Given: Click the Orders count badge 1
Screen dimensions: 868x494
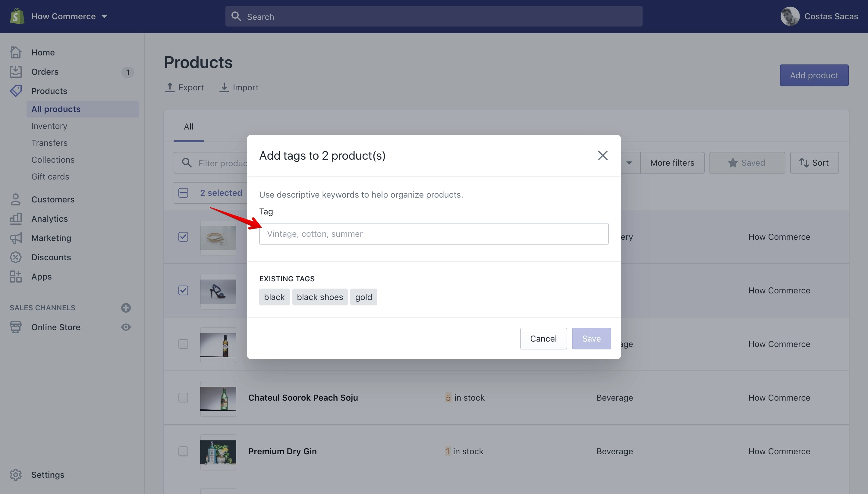Looking at the screenshot, I should tap(127, 72).
